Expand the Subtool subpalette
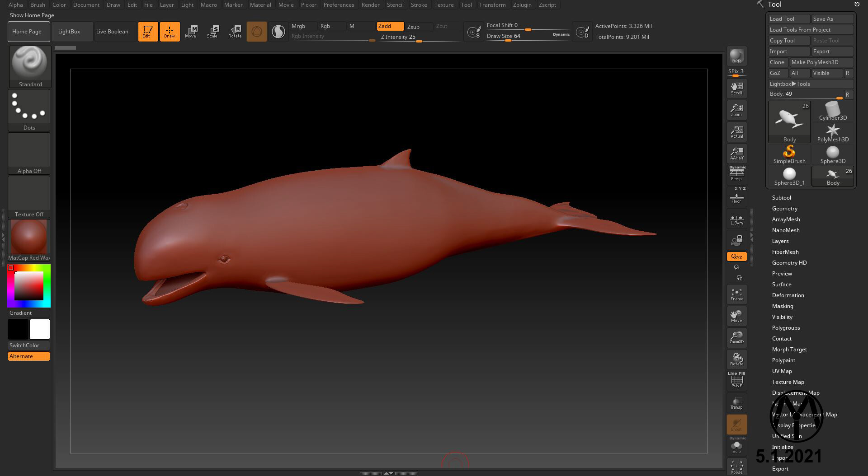The height and width of the screenshot is (476, 868). pyautogui.click(x=781, y=197)
